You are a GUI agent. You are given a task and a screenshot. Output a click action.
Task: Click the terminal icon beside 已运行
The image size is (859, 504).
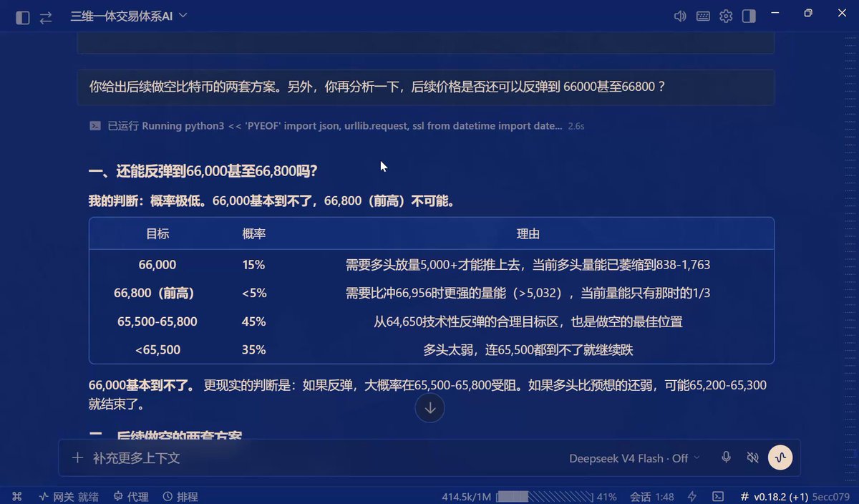pyautogui.click(x=94, y=126)
